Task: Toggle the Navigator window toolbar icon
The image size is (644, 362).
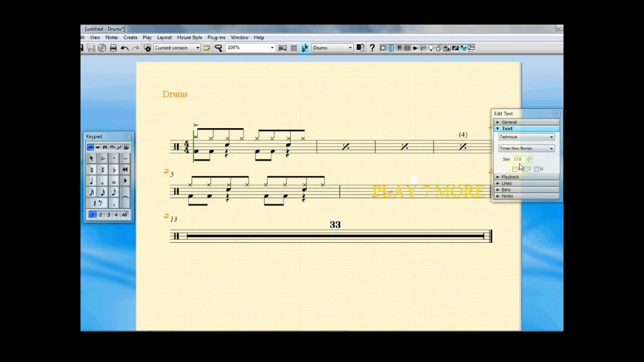Action: [383, 48]
